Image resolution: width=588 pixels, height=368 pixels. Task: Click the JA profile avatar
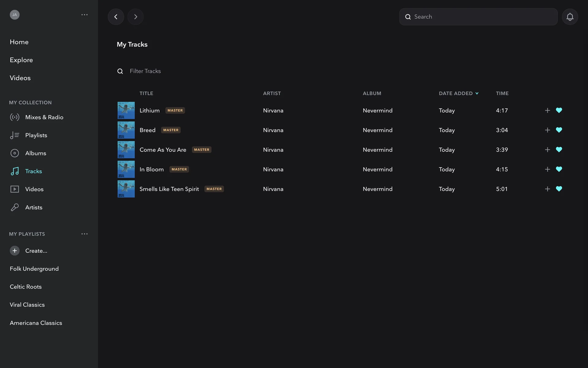pyautogui.click(x=15, y=15)
